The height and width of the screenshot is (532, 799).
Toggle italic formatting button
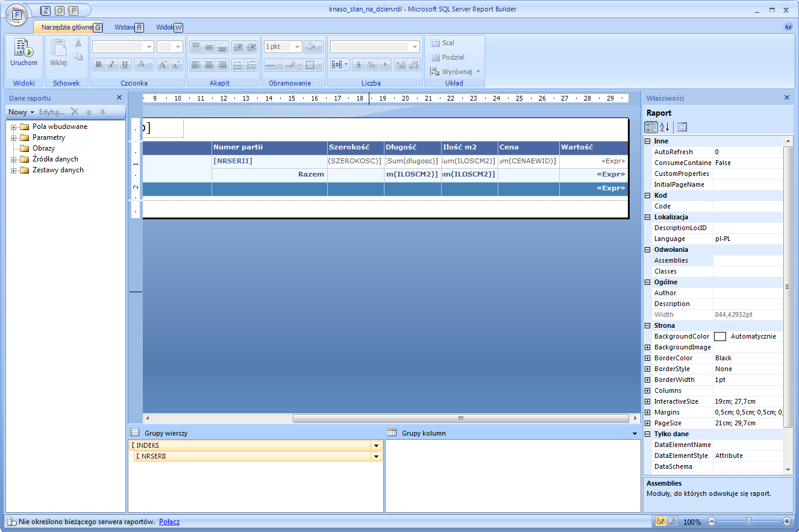click(111, 64)
